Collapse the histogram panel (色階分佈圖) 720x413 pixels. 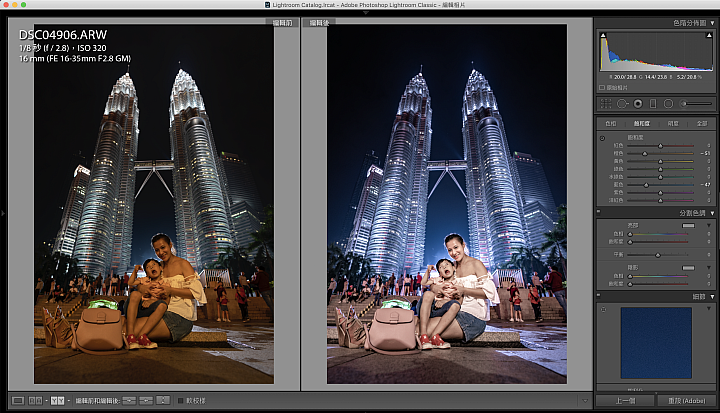coord(712,23)
